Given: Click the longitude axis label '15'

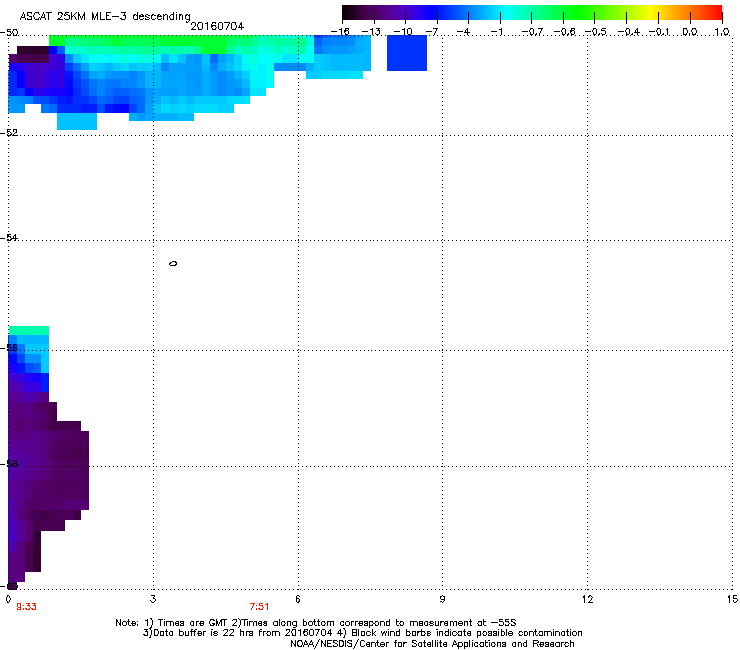Looking at the screenshot, I should 732,599.
